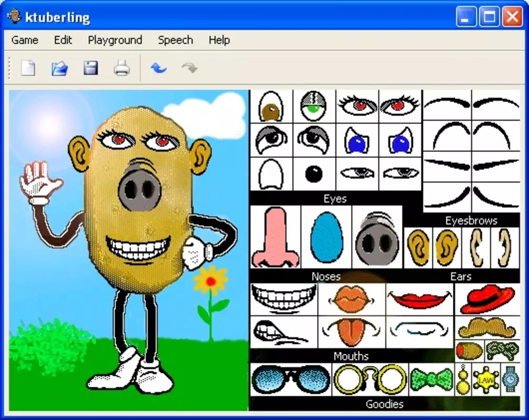
Task: Click the New document toolbar icon
Action: [x=28, y=68]
